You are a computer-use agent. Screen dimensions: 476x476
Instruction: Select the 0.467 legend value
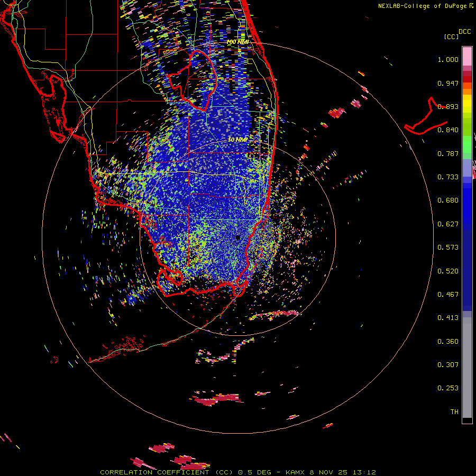448,295
